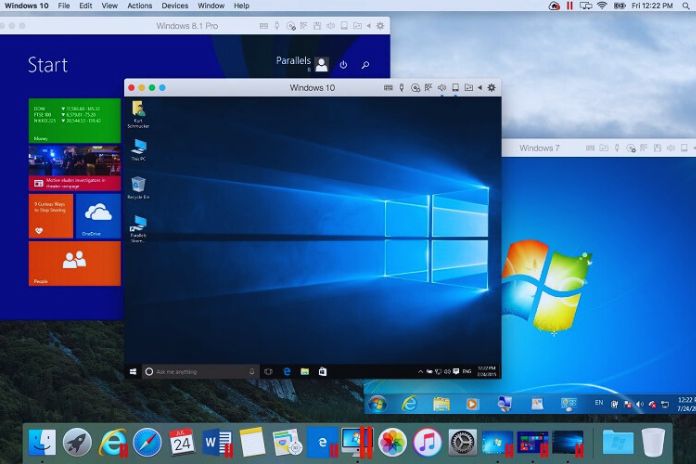Open Task View in Windows 10 taskbar
Screen dimensions: 696x464
click(x=268, y=372)
